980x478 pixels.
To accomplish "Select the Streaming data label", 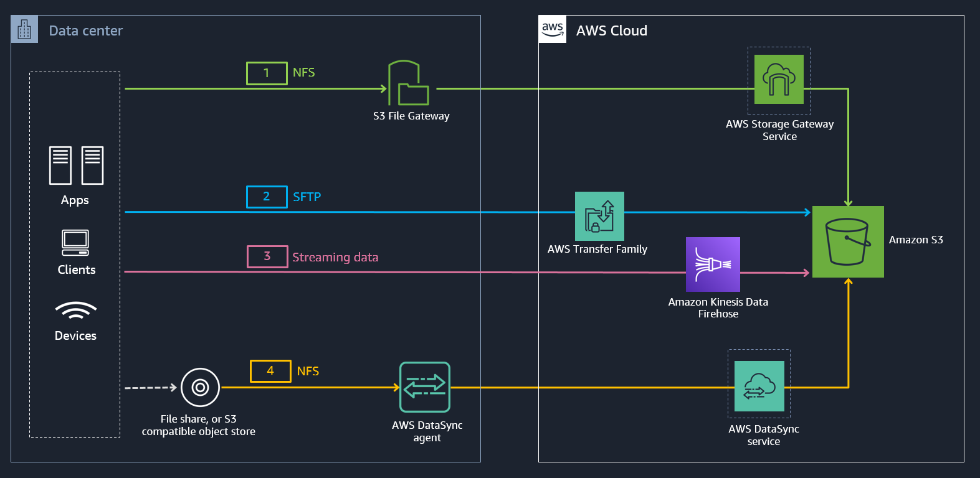I will pos(335,257).
